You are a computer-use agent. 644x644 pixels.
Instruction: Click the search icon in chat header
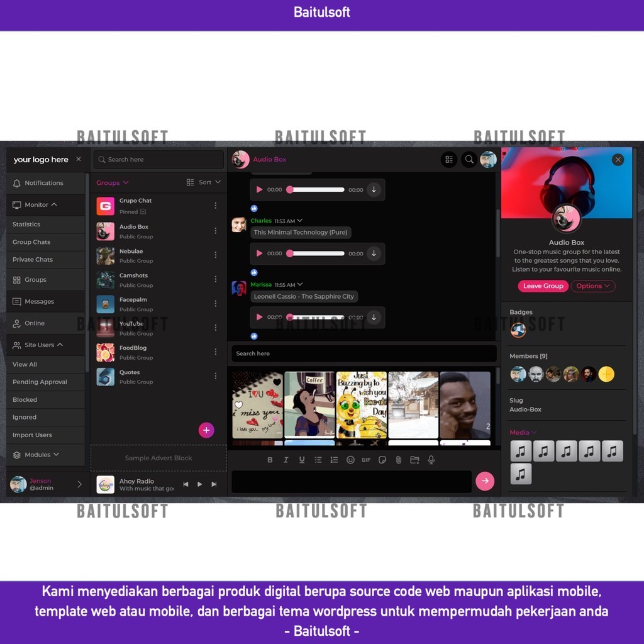click(469, 159)
